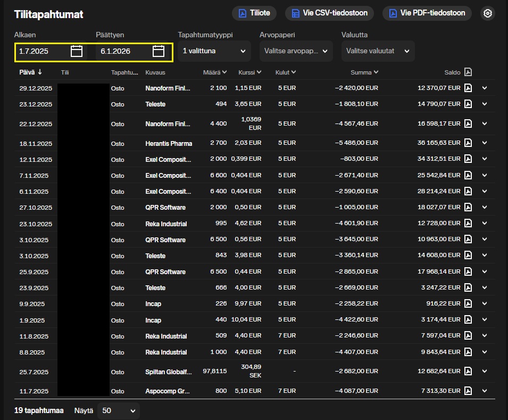Download PDF for Spiltan Globalfond transaction
508x420 pixels.
[x=468, y=371]
